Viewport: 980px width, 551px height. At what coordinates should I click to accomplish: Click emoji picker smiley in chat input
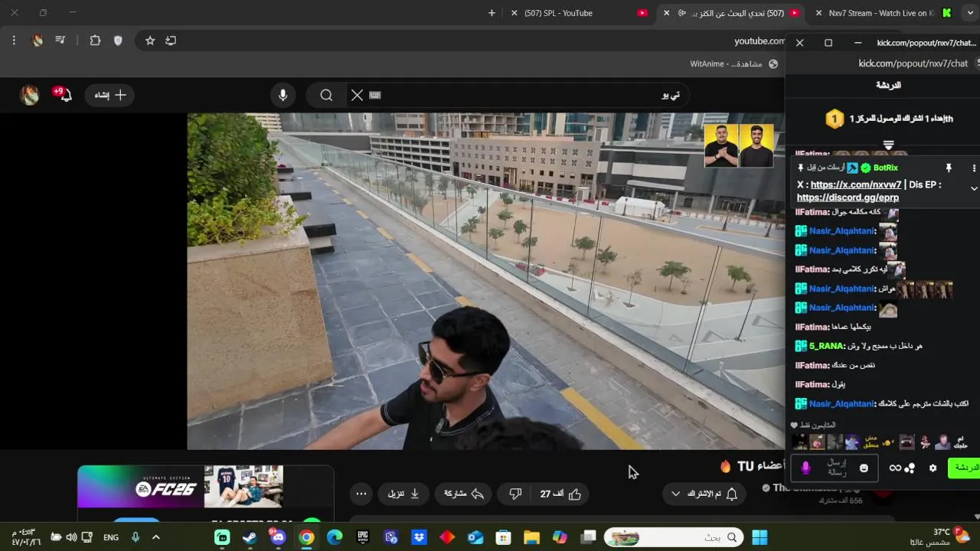(864, 468)
